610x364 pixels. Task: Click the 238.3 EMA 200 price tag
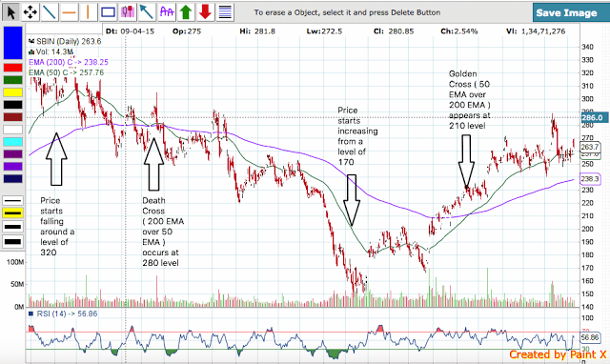point(590,178)
